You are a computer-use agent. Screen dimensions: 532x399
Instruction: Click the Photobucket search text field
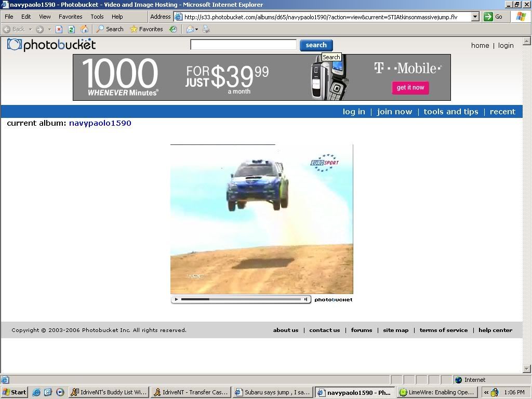(244, 45)
